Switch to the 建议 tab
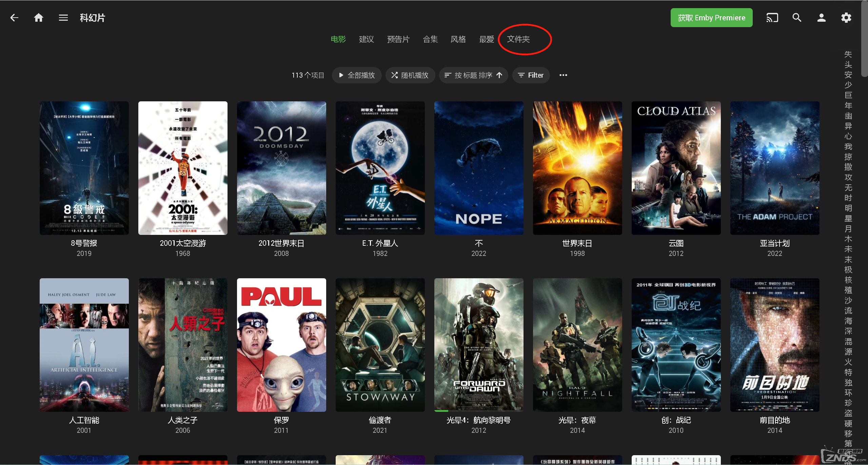Viewport: 868px width, 465px height. [367, 39]
